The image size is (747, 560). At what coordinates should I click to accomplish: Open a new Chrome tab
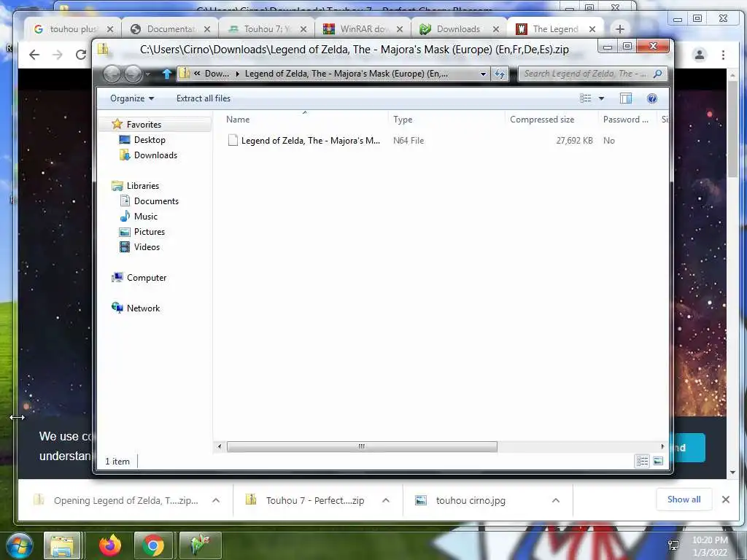coord(620,29)
